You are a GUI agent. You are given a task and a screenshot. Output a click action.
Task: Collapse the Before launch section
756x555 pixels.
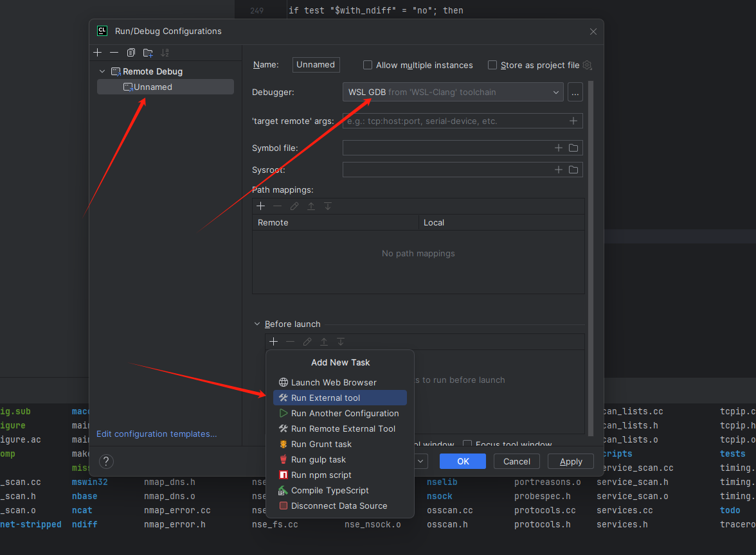point(257,324)
